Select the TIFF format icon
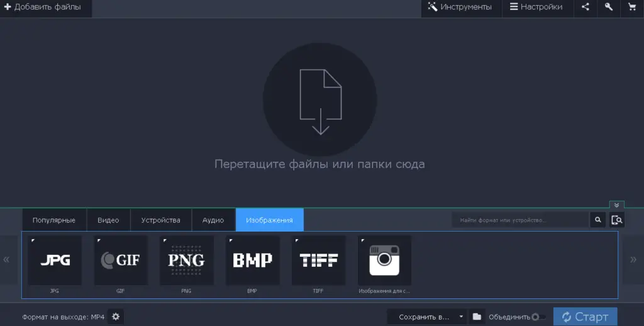 point(319,260)
